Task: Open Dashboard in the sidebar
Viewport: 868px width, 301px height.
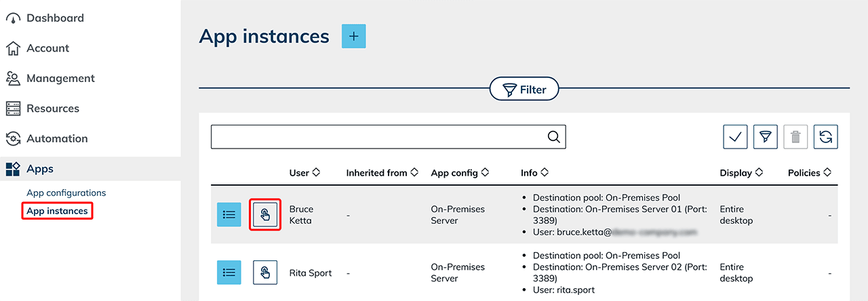Action: (x=55, y=18)
